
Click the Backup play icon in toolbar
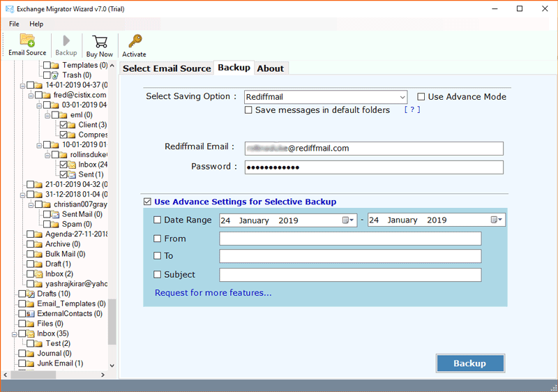[x=66, y=40]
